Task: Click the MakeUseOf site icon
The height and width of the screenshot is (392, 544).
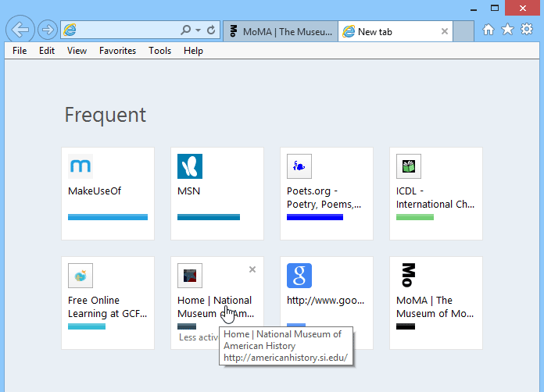Action: click(81, 166)
